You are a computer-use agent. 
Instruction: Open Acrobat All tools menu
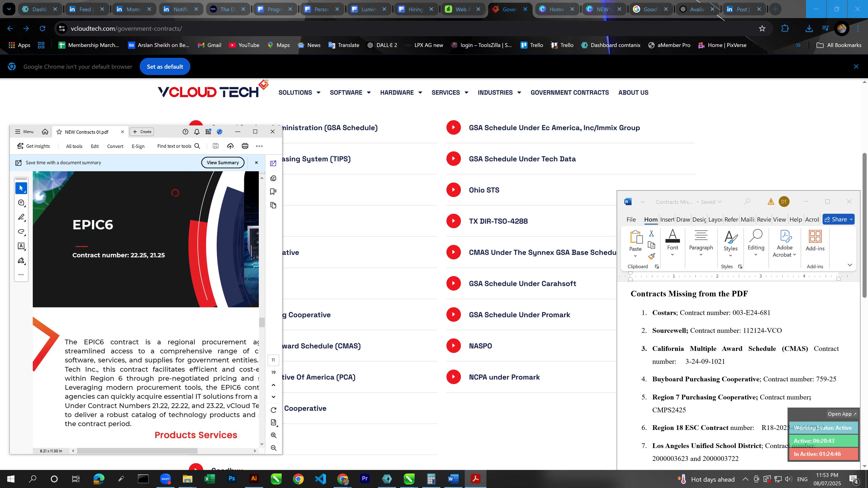click(74, 146)
